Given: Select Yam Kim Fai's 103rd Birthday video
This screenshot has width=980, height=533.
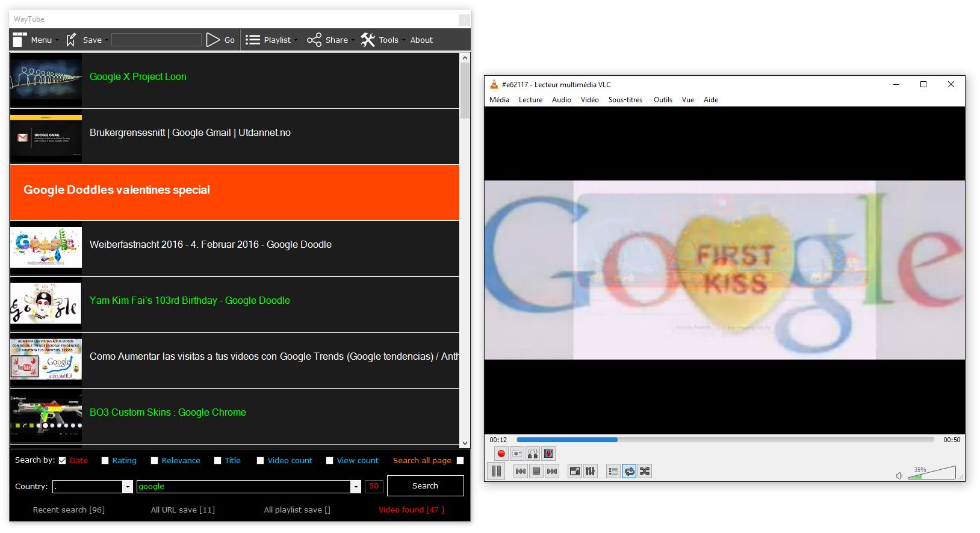Looking at the screenshot, I should [x=234, y=304].
